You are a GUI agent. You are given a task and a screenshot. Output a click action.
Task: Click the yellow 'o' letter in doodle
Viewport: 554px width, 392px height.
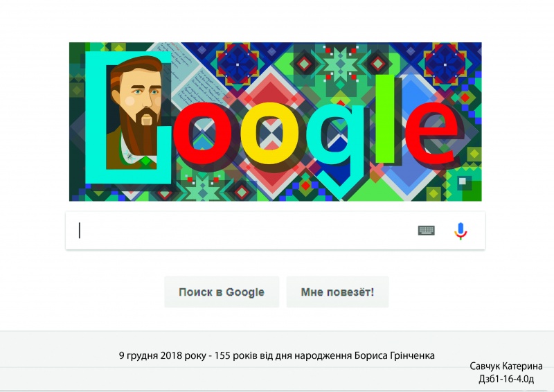coord(269,134)
